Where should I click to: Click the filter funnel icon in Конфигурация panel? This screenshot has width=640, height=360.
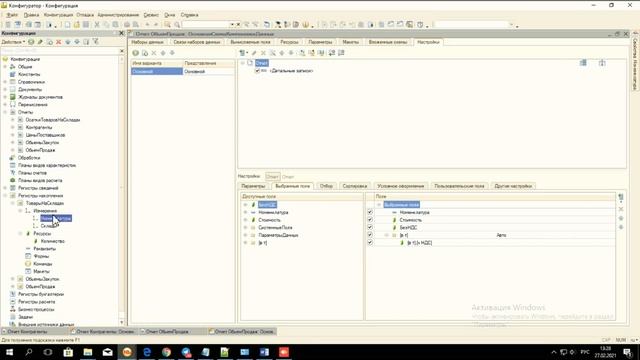[x=95, y=42]
